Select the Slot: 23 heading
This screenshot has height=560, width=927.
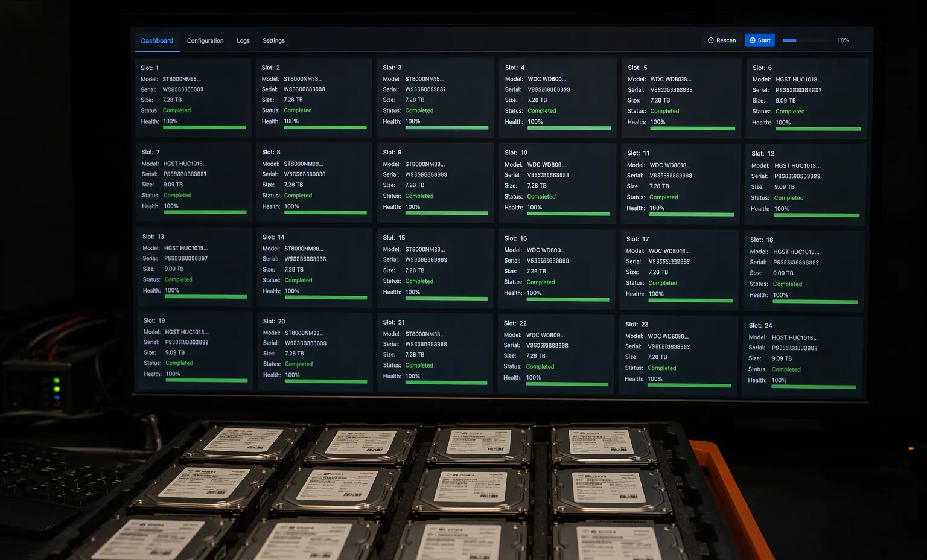(637, 325)
